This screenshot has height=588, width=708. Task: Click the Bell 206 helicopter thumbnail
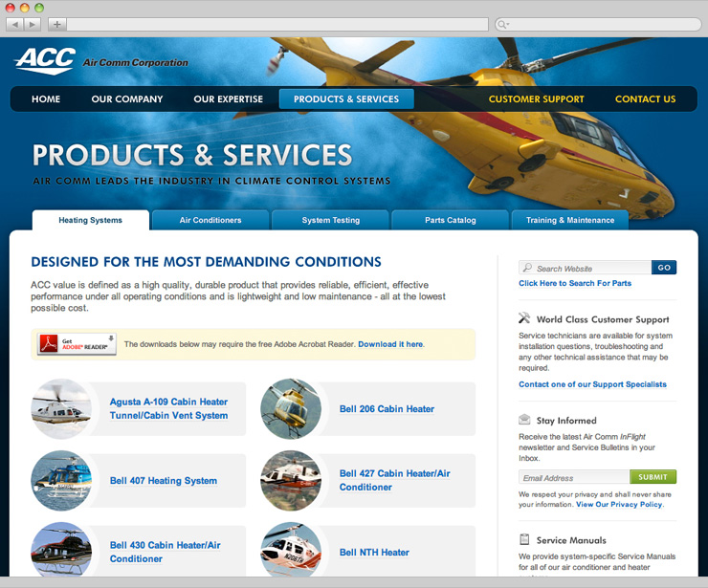click(291, 409)
